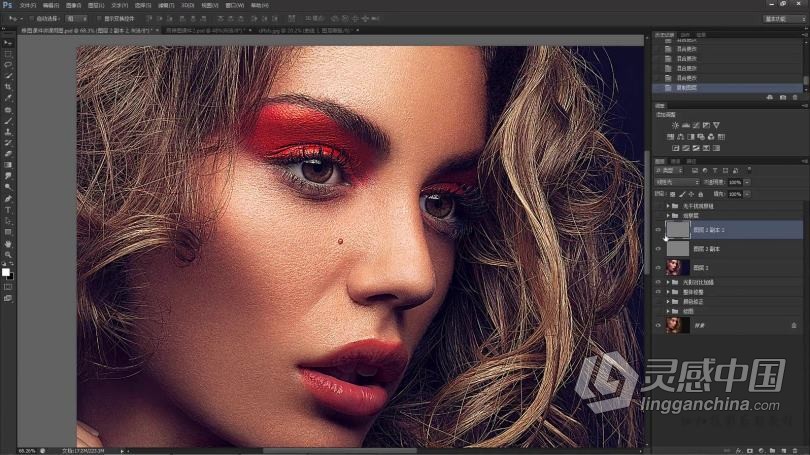Hide the 图层 2 副本 layer
This screenshot has width=810, height=455.
click(x=658, y=249)
